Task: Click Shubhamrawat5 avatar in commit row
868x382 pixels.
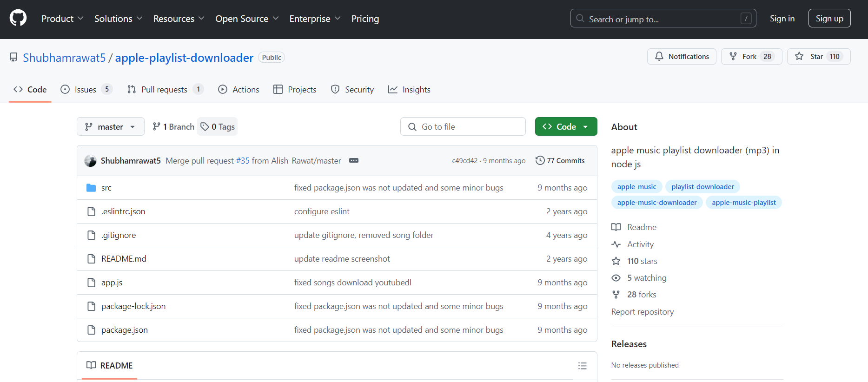Action: pyautogui.click(x=90, y=161)
